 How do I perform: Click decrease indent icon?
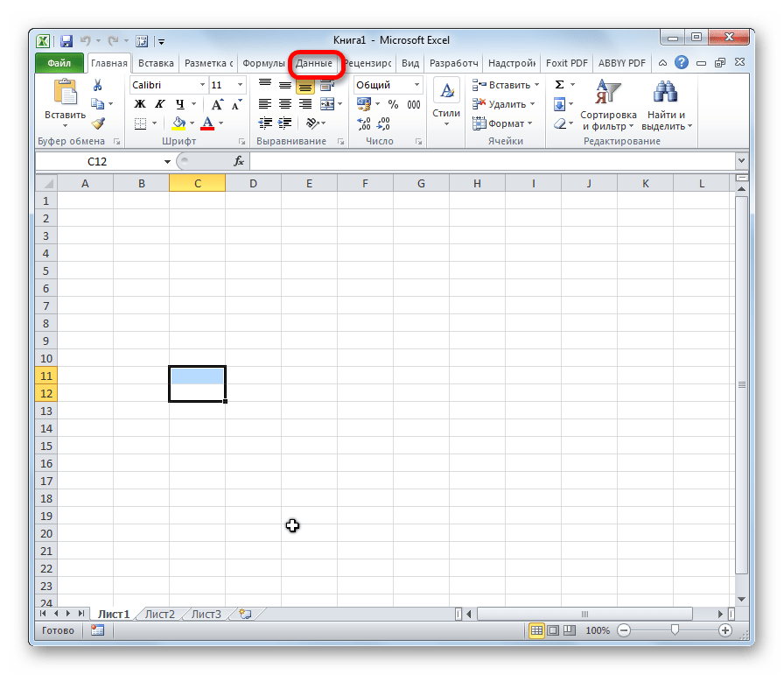[265, 123]
